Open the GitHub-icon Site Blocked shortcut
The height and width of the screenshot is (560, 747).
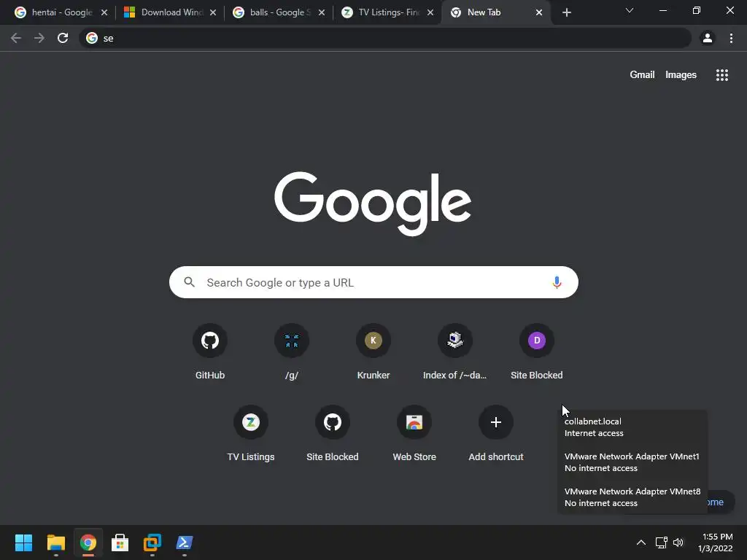point(333,422)
